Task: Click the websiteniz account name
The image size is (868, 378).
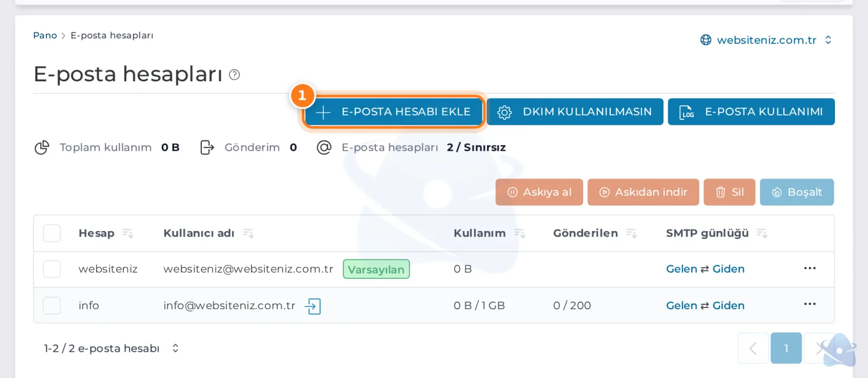Action: (108, 269)
